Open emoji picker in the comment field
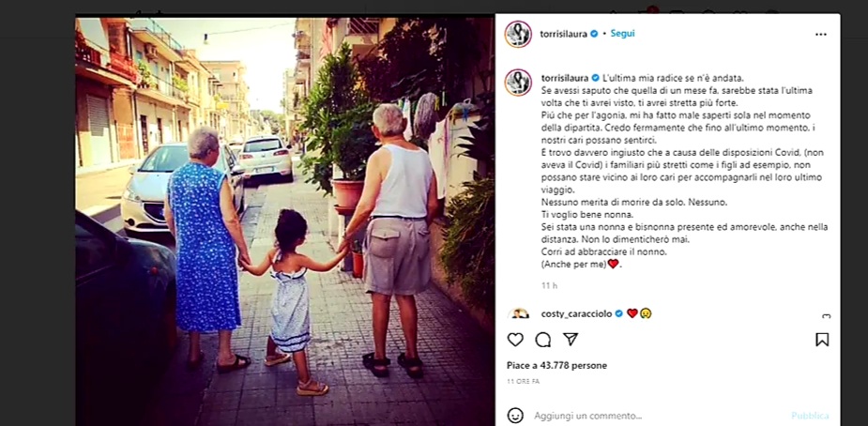868x426 pixels. pyautogui.click(x=515, y=416)
